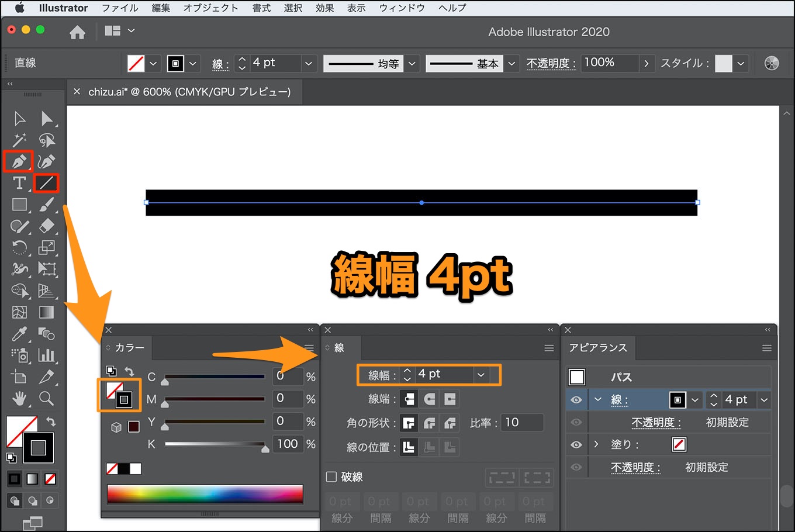Select the Blend tool
Screen dimensions: 795x532
[47, 334]
